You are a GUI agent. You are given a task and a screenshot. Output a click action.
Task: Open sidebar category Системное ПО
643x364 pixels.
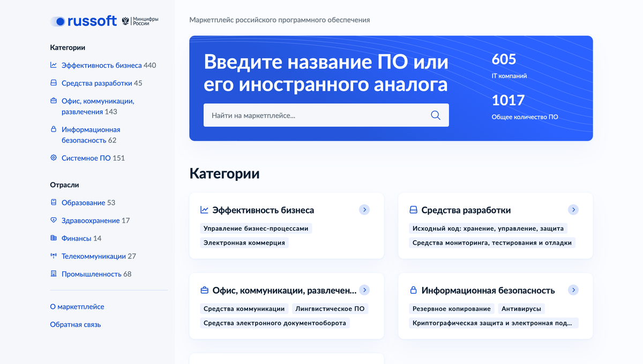click(86, 158)
